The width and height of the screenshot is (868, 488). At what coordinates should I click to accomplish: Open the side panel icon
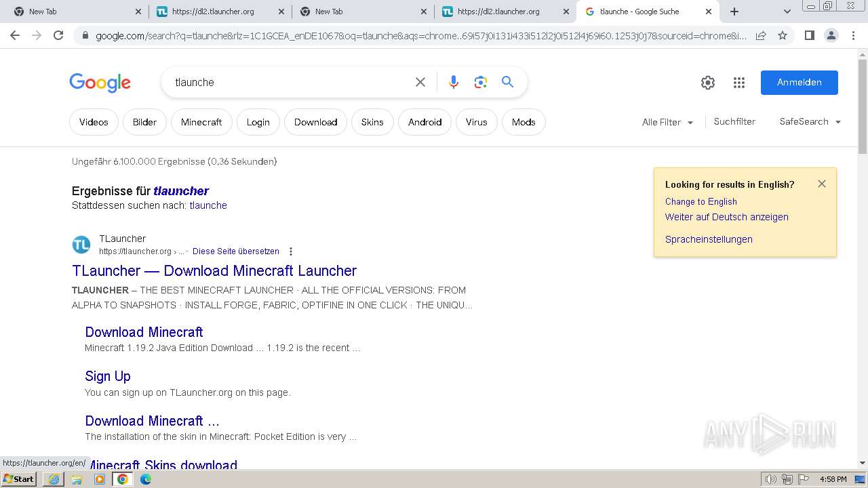click(809, 35)
